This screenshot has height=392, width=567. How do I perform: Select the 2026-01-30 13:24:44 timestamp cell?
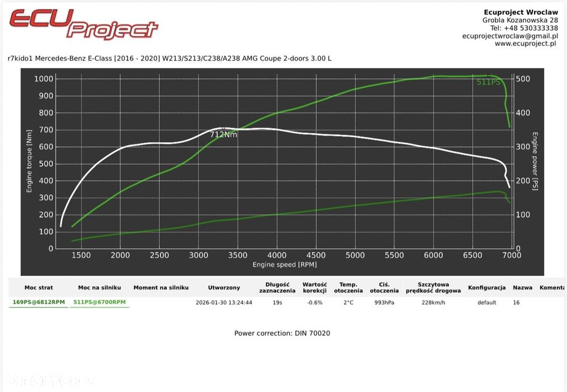pyautogui.click(x=224, y=302)
